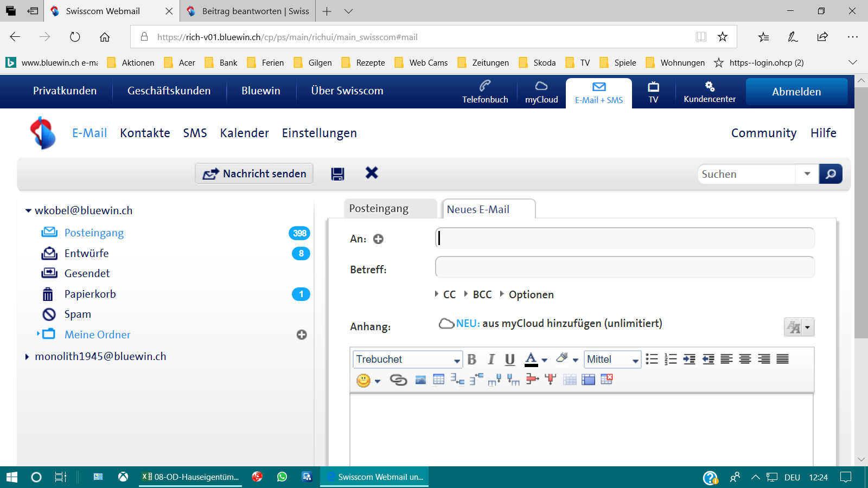
Task: Open the Telefonbuch icon in top bar
Action: pos(485,92)
